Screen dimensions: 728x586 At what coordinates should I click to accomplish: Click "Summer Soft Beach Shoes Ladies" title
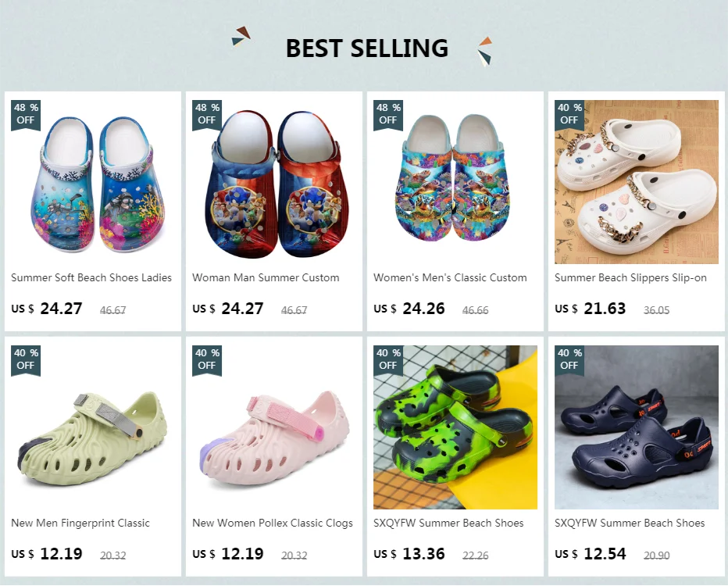click(91, 277)
